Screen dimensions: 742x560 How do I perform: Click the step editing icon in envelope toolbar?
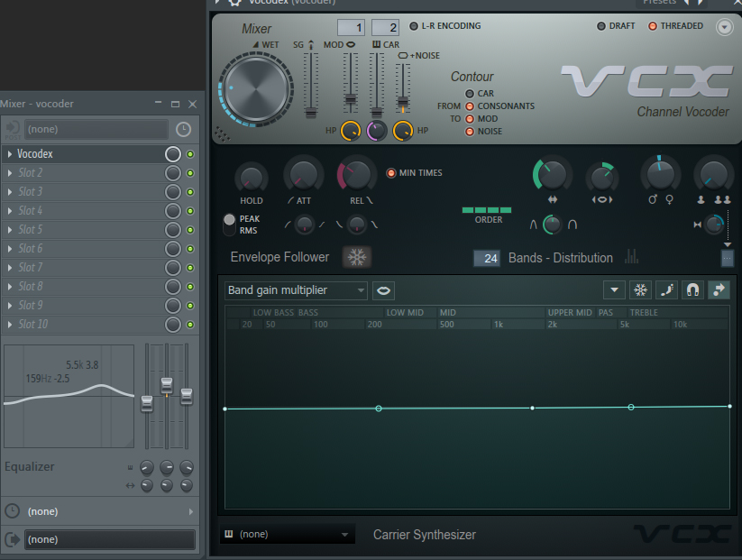click(667, 289)
